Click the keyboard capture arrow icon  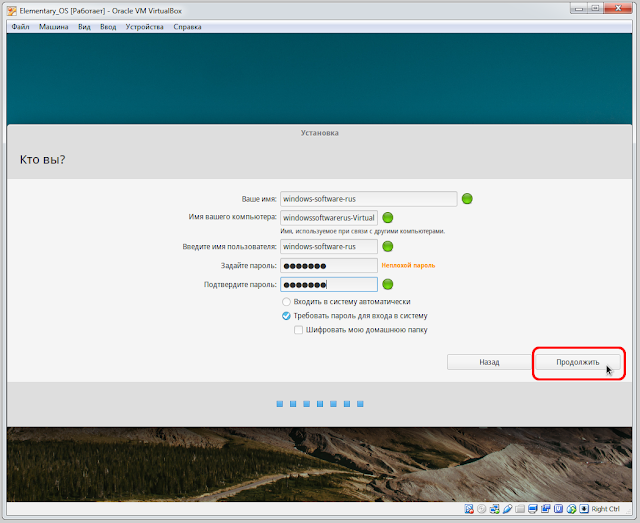click(584, 509)
